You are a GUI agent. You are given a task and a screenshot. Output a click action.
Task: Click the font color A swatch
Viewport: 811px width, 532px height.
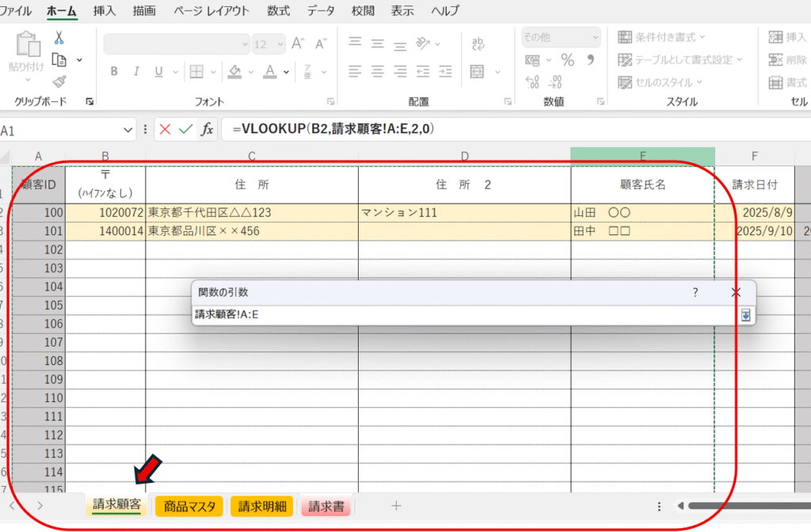(270, 71)
